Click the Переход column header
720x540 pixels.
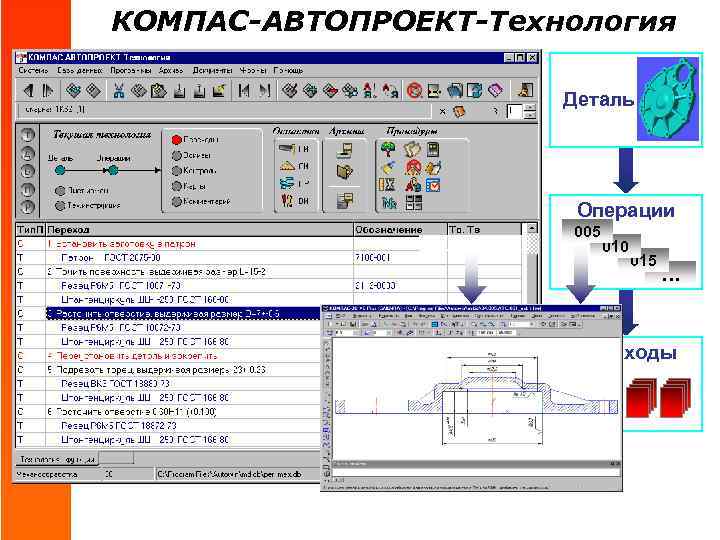click(x=199, y=230)
